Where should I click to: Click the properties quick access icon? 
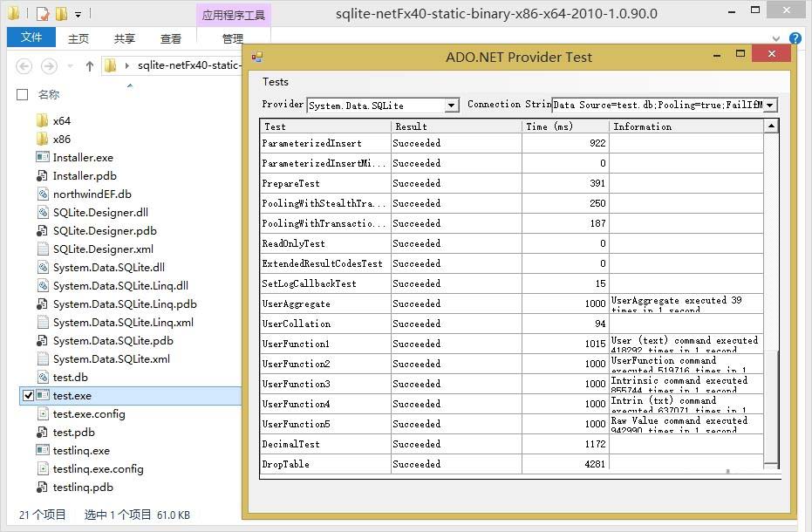pyautogui.click(x=44, y=13)
